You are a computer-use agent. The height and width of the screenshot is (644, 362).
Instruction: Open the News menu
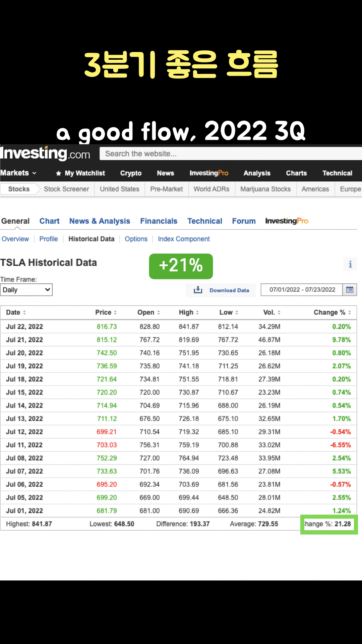165,173
